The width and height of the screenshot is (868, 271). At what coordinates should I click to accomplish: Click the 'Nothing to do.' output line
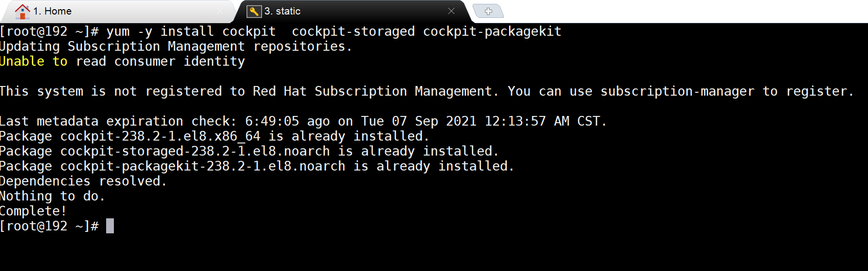point(53,196)
